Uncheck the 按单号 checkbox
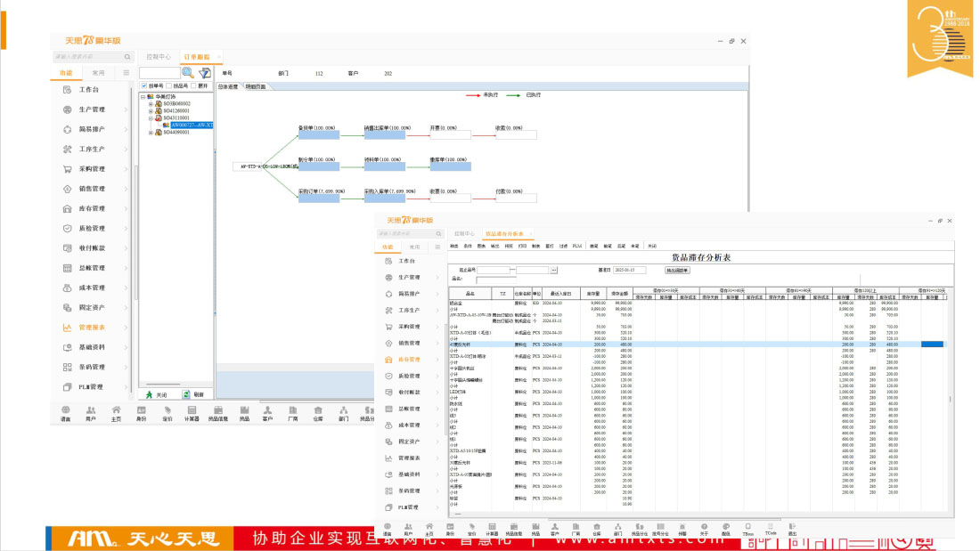The height and width of the screenshot is (551, 980). pyautogui.click(x=144, y=86)
